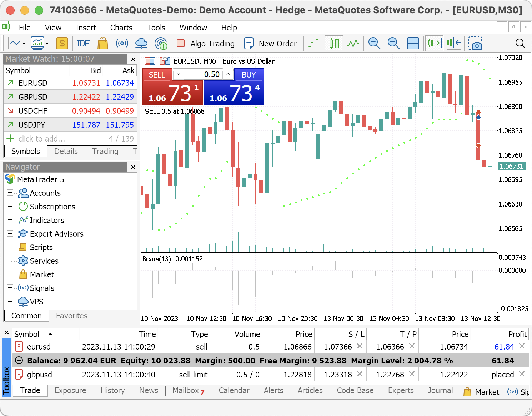
Task: Click the dollar-sign trading icon
Action: coord(62,44)
